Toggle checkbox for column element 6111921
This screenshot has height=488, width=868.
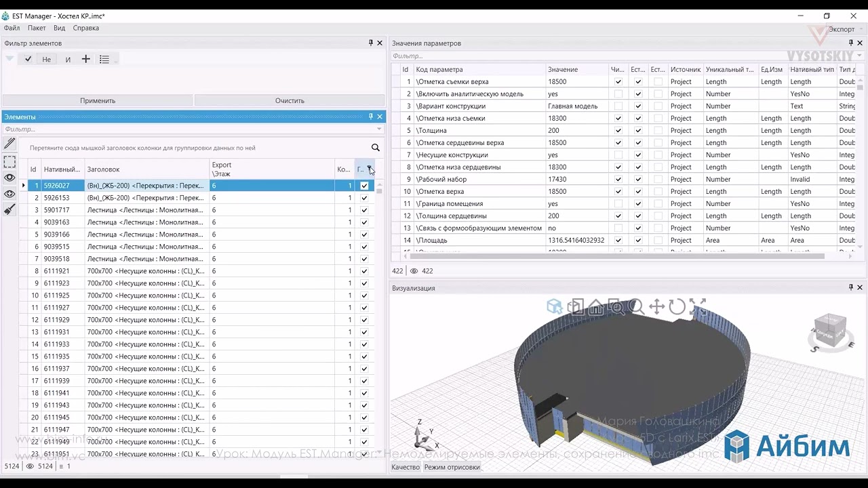click(x=364, y=271)
